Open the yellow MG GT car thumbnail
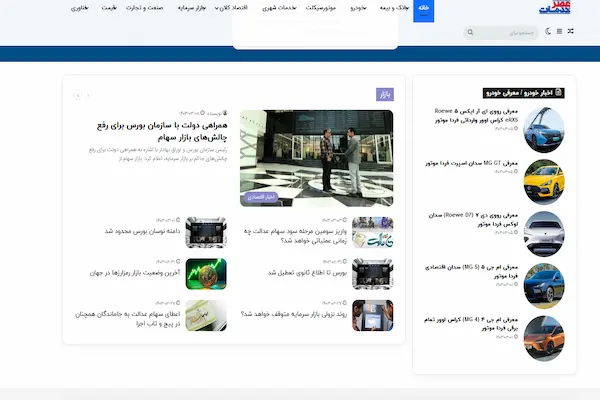The image size is (600, 400). [x=544, y=181]
